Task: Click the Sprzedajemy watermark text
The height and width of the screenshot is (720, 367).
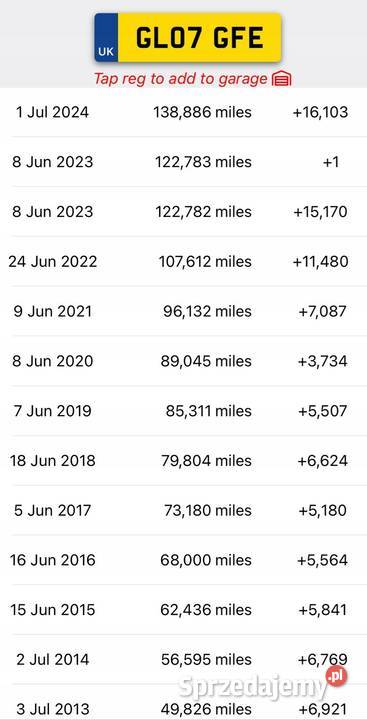Action: pos(253,687)
